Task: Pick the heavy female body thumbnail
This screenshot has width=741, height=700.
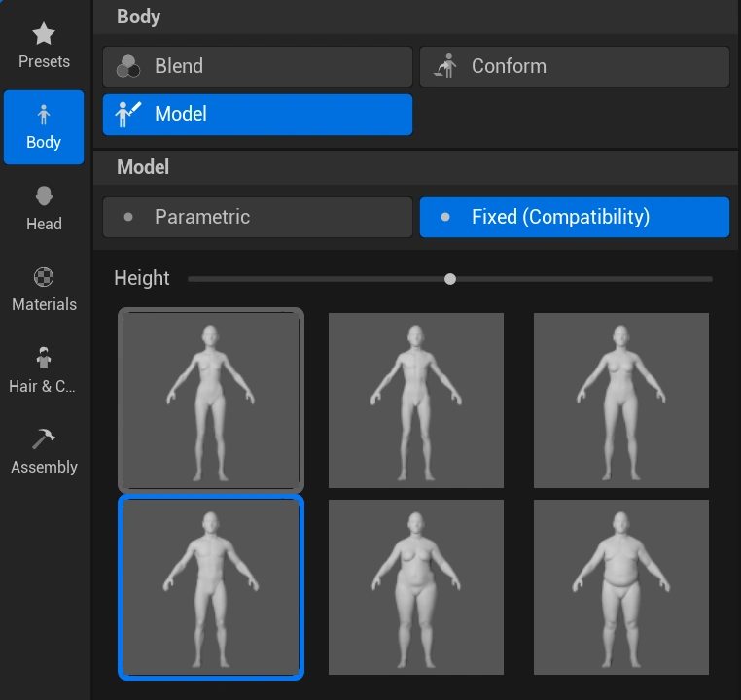Action: [x=416, y=587]
